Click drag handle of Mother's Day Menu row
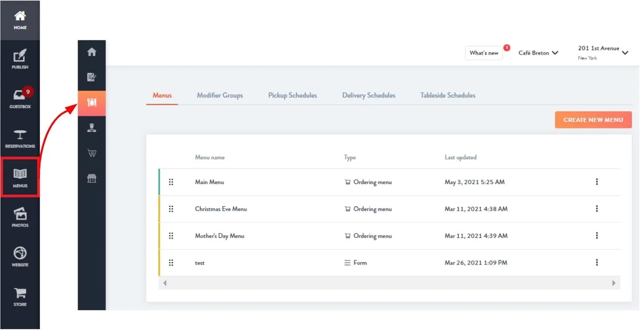 click(171, 236)
